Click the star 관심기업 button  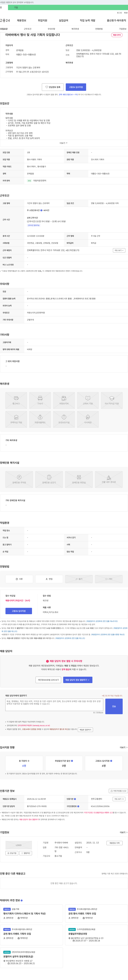pos(12,853)
